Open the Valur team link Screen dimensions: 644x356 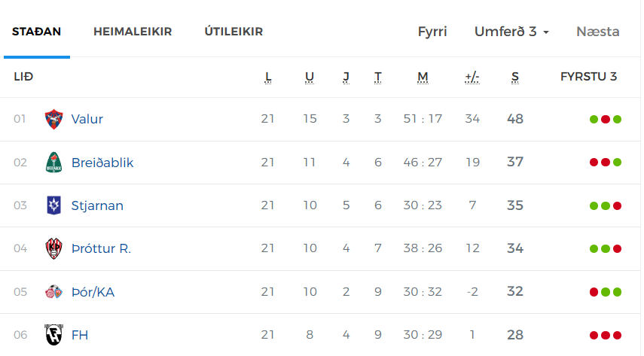pos(87,119)
